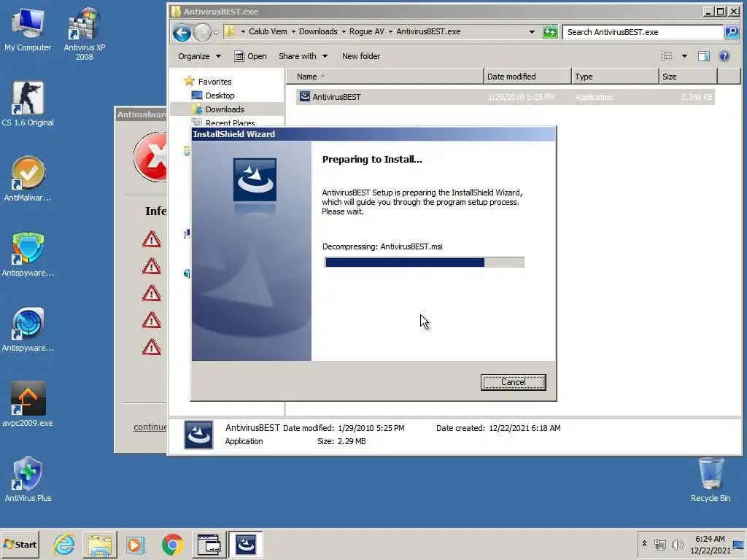Open Explorer help question-mark icon

[x=724, y=56]
